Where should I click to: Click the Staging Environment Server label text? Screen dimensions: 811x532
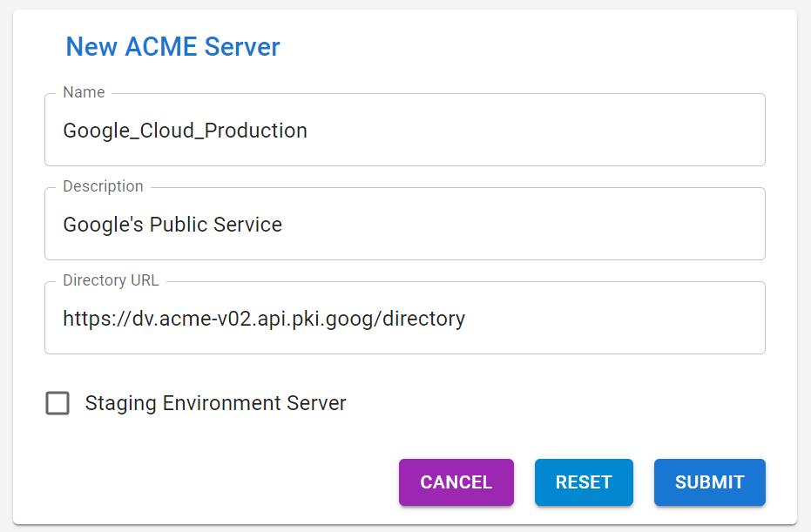click(214, 403)
